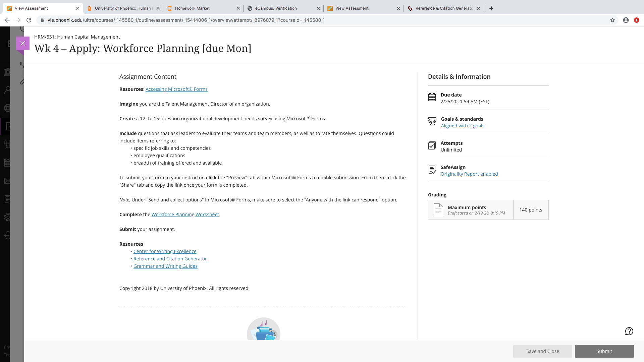The image size is (644, 362).
Task: Reload the page
Action: (29, 20)
